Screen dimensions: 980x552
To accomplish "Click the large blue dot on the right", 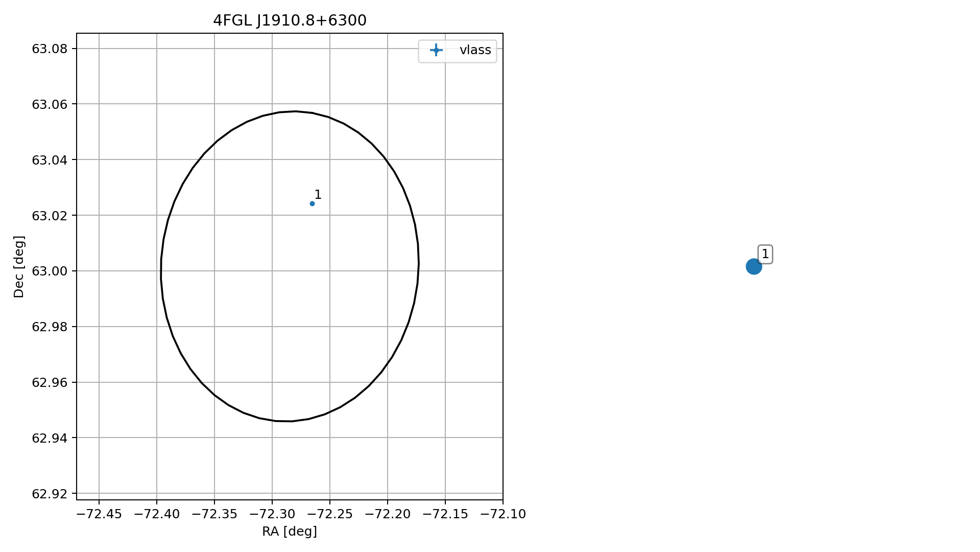I will click(754, 266).
